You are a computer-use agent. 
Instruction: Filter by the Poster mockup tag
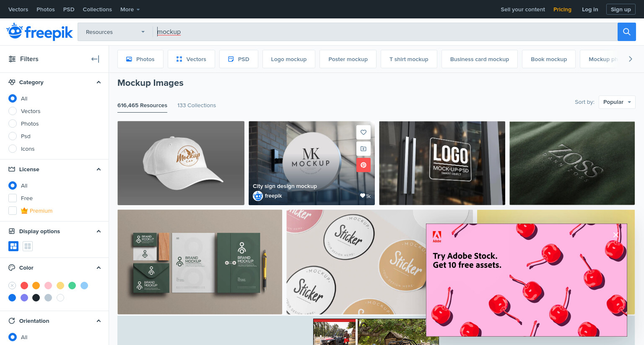pos(348,59)
